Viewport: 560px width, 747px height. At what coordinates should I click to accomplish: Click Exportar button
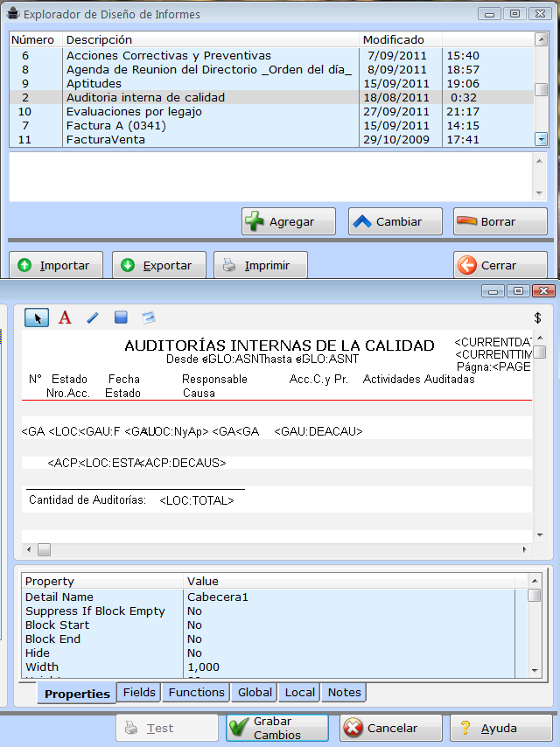(159, 265)
